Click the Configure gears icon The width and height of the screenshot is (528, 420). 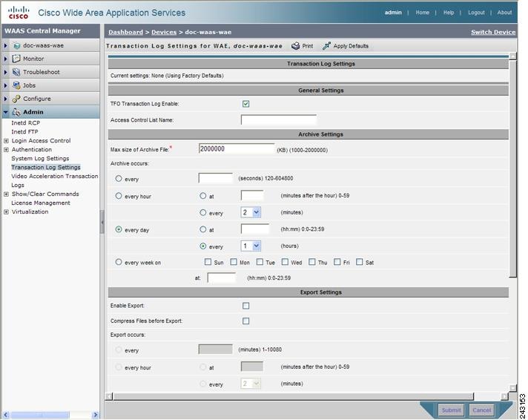16,99
